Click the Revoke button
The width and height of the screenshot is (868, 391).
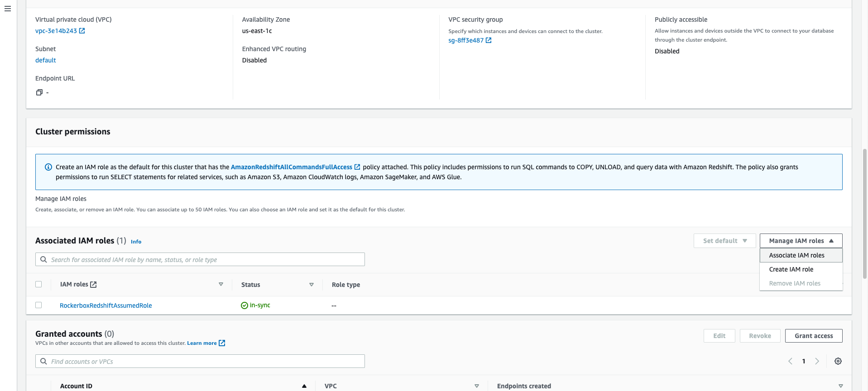coord(760,336)
